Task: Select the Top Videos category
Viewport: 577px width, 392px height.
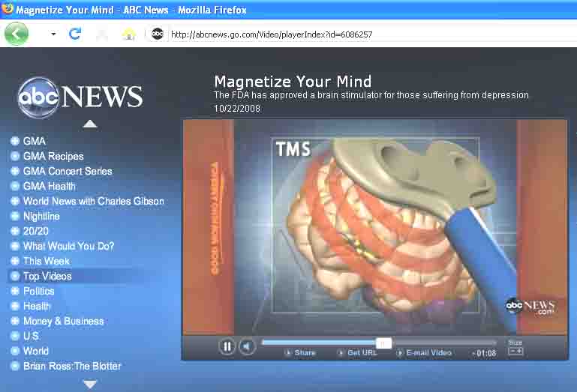Action: [47, 276]
